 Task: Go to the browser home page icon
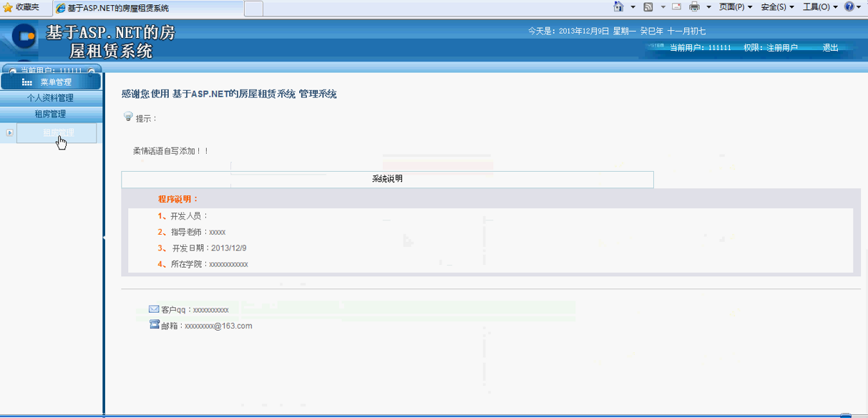coord(619,6)
